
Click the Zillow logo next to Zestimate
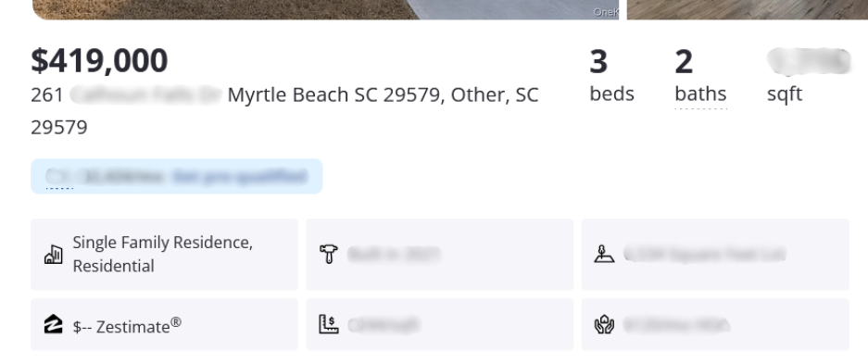coord(53,324)
